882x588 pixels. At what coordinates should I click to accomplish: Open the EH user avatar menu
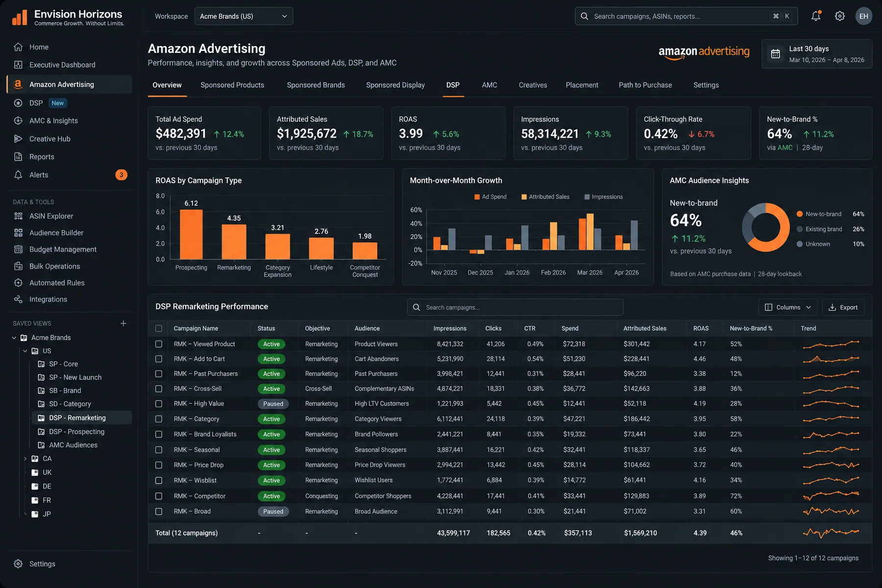[x=864, y=16]
